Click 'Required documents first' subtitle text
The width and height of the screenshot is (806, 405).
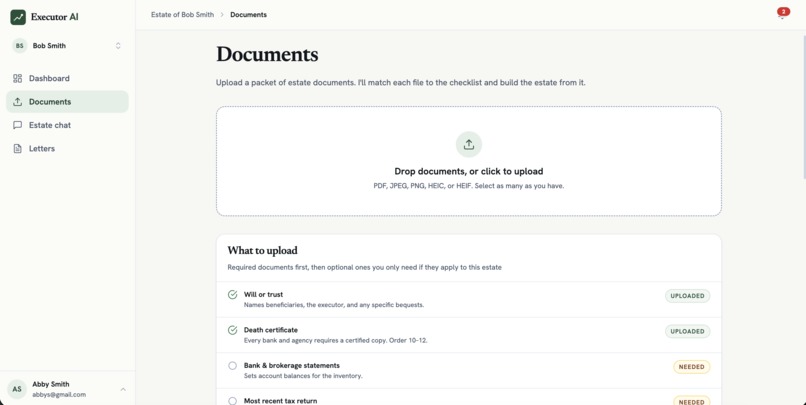click(364, 267)
